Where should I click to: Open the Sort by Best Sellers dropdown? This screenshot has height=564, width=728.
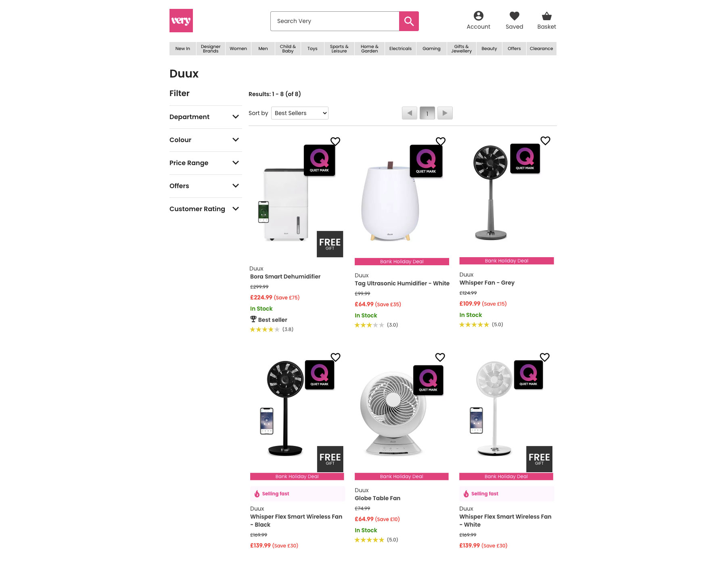tap(300, 113)
